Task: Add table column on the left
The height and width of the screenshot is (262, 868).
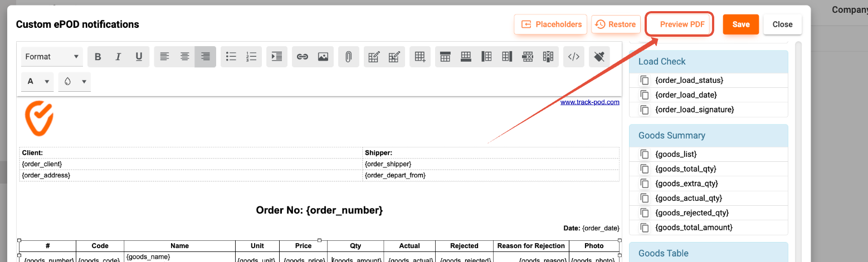Action: tap(486, 57)
